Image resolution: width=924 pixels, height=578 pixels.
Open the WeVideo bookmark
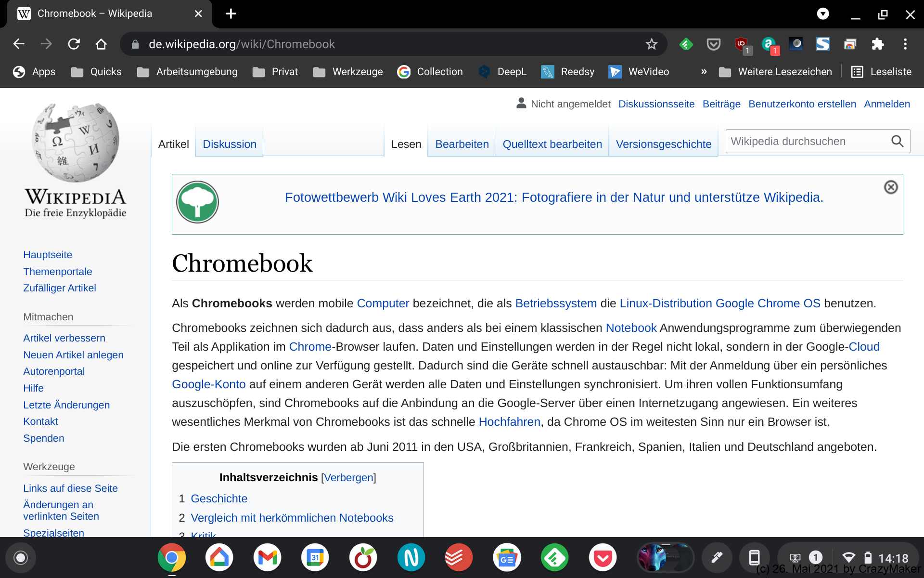[x=639, y=72]
